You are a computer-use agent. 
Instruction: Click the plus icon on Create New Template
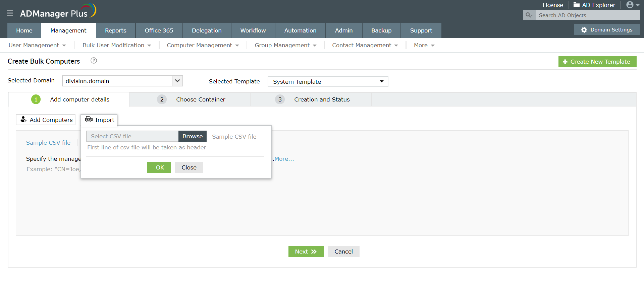pyautogui.click(x=565, y=62)
